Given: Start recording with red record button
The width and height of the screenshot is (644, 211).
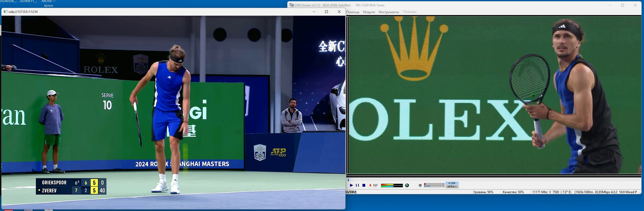Looking at the screenshot, I should (x=370, y=185).
